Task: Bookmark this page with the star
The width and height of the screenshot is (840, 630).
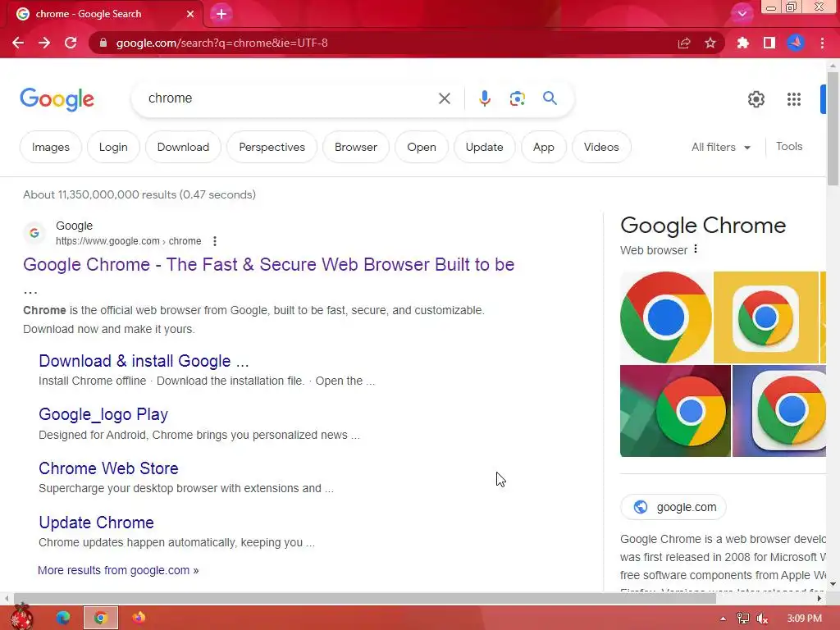Action: 710,43
